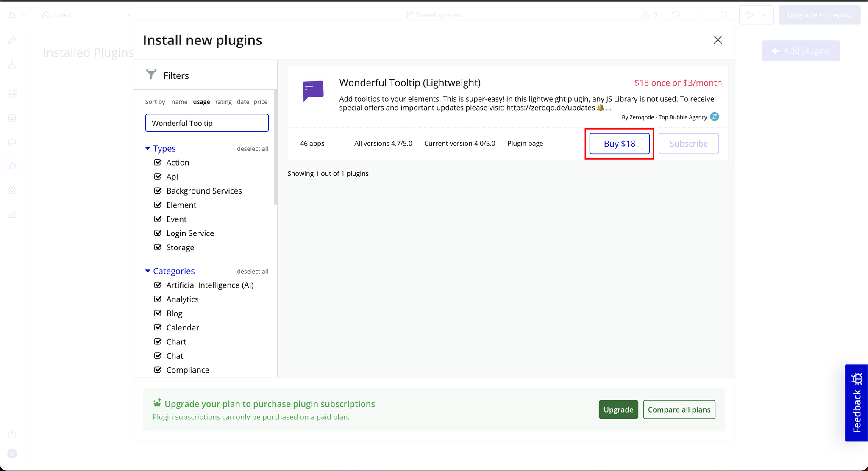Expand the Preview options dropdown arrow
Viewport: 868px width, 471px height.
point(764,15)
